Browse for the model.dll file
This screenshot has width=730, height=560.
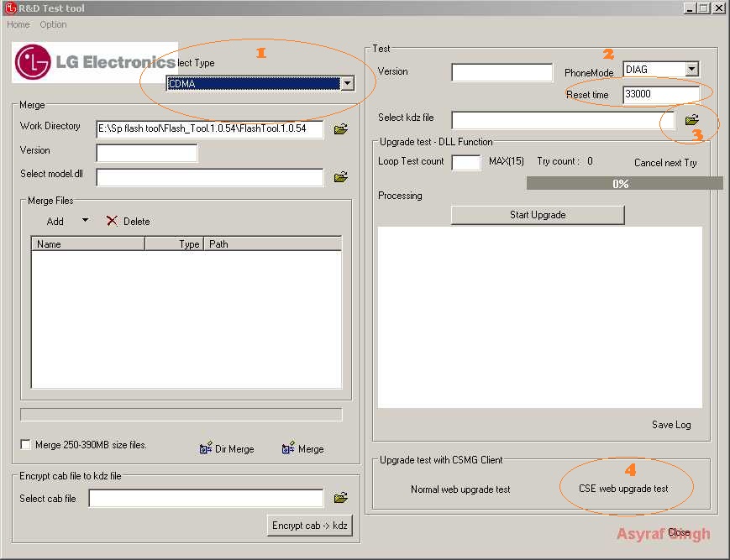(341, 177)
